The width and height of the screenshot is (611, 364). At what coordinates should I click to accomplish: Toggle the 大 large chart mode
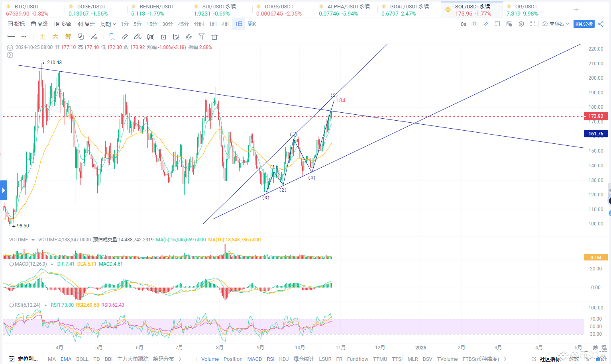(55, 36)
